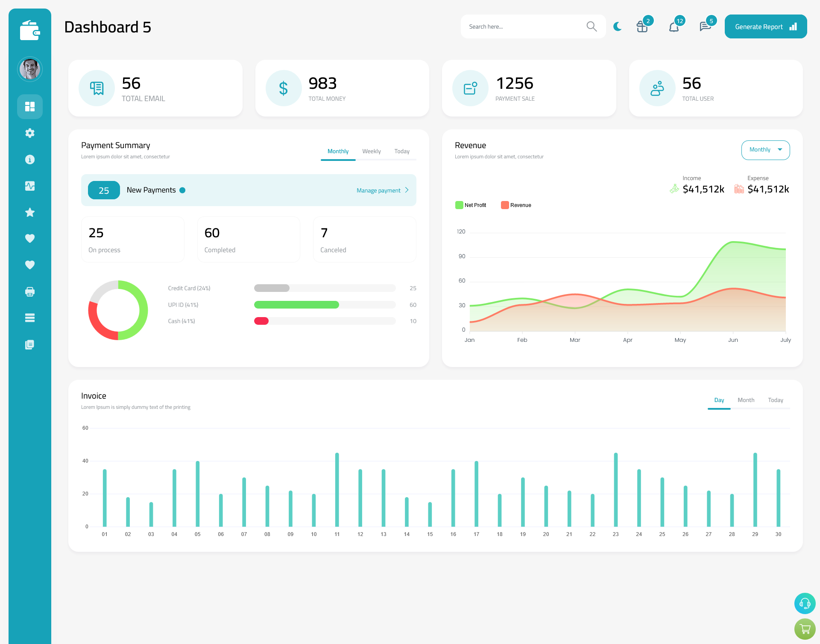Switch Invoice chart to Month view

(x=745, y=400)
